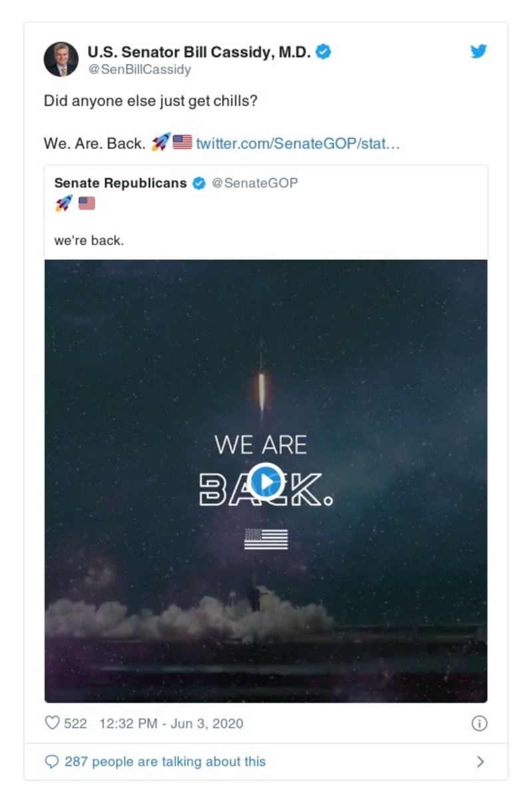532x805 pixels.
Task: Visit the @SenBillCassidy handle
Action: point(139,69)
